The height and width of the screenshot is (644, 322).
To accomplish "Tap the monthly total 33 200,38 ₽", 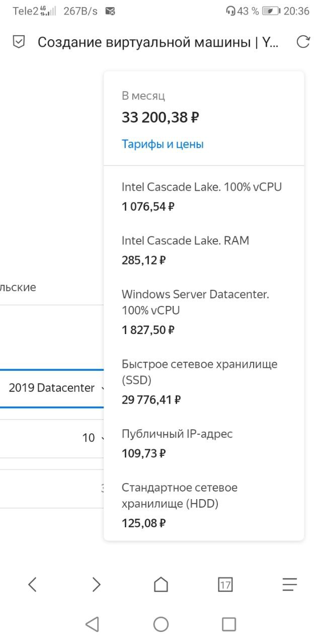I will [x=160, y=118].
